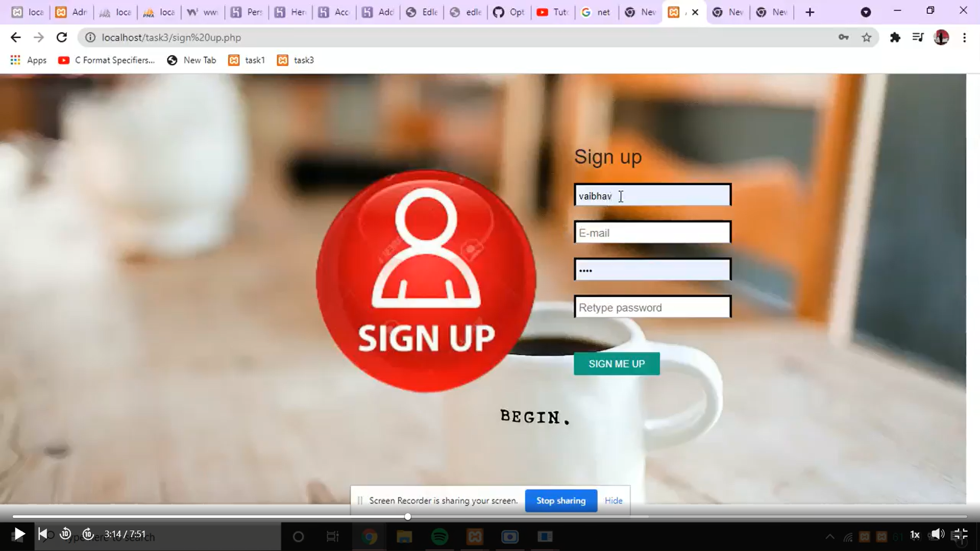
Task: Open Chrome three-dot menu
Action: (964, 37)
